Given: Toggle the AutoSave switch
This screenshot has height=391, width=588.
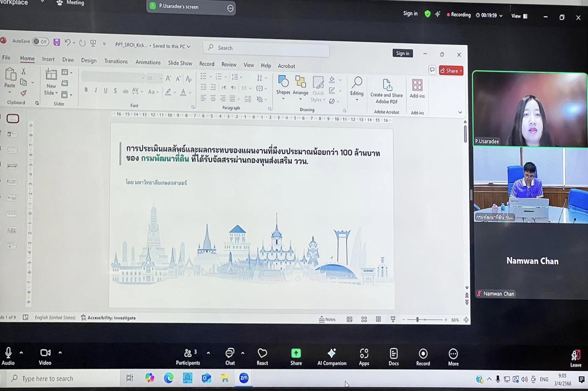Looking at the screenshot, I should click(x=40, y=42).
